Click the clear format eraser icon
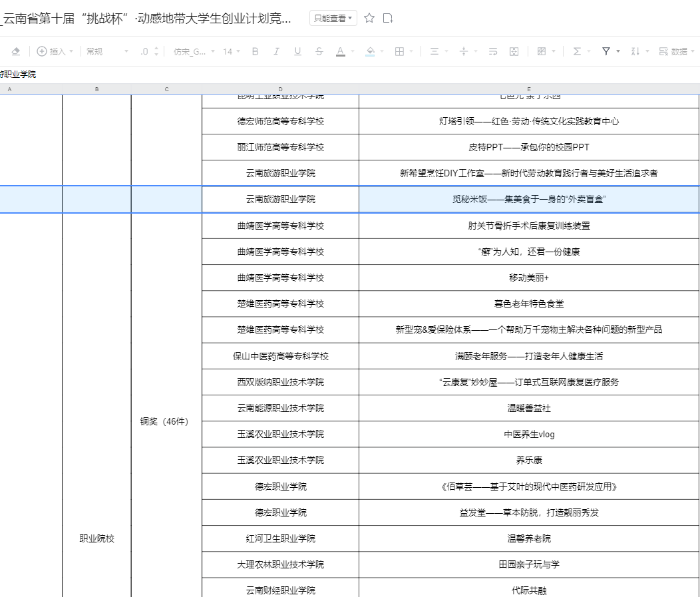Image resolution: width=700 pixels, height=597 pixels. tap(16, 51)
